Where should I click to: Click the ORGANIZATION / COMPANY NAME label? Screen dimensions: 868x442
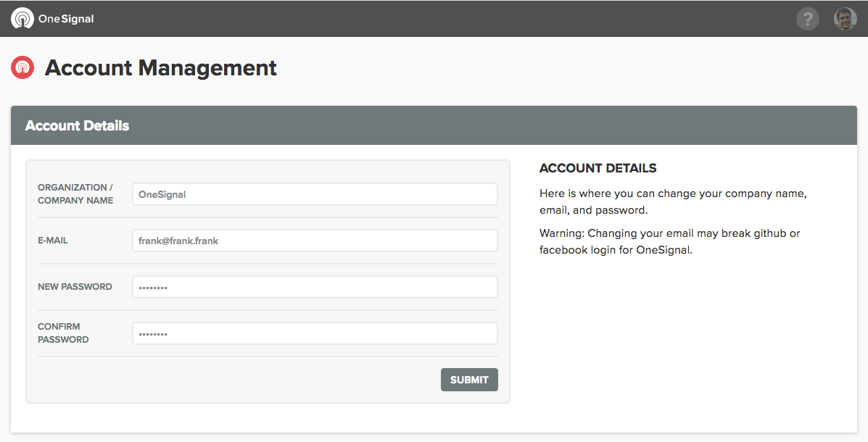point(75,193)
